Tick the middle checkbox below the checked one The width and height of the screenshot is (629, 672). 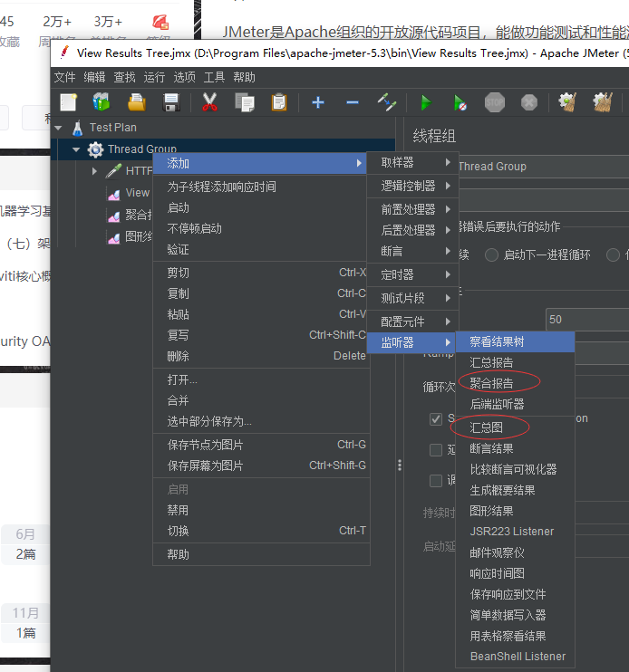pos(436,450)
